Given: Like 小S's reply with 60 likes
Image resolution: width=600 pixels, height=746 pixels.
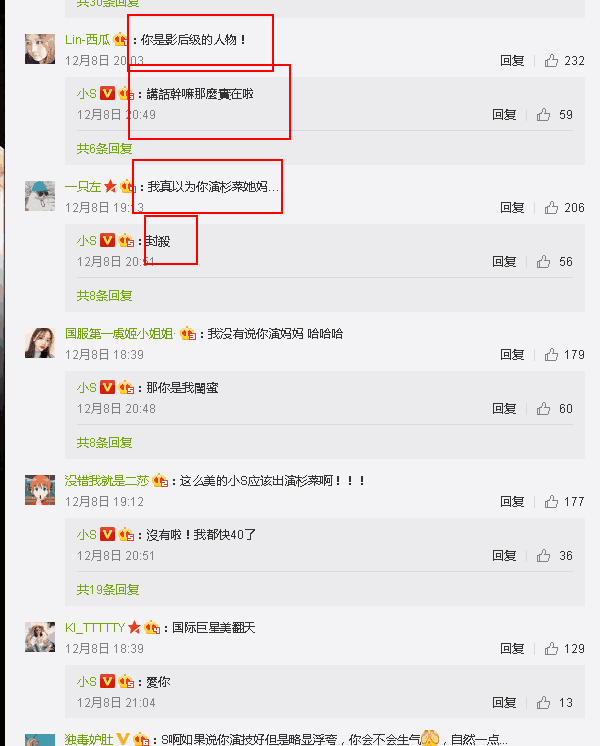Looking at the screenshot, I should point(543,409).
